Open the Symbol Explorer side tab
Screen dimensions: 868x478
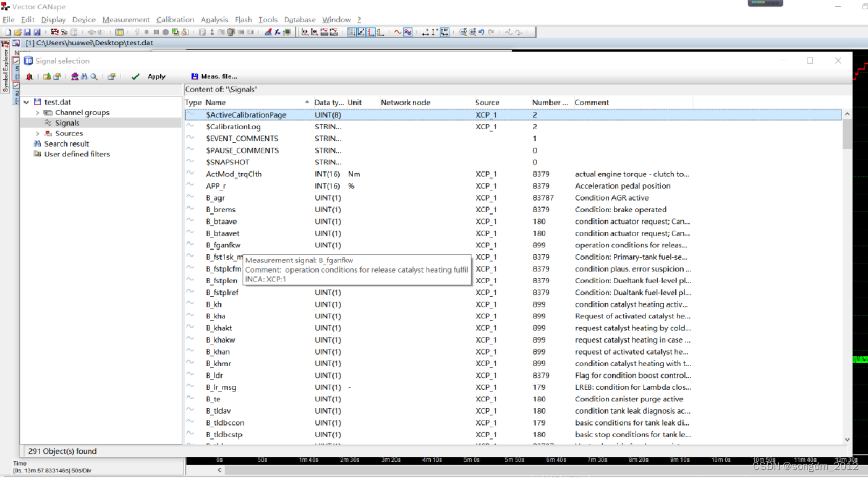click(6, 67)
